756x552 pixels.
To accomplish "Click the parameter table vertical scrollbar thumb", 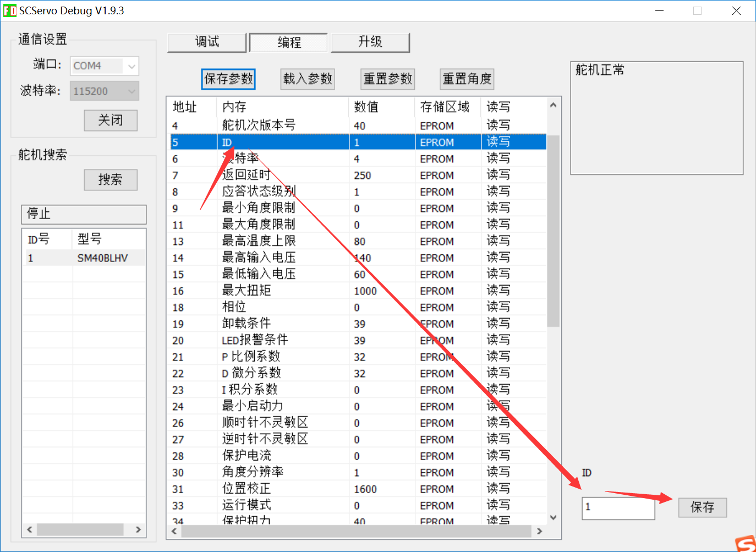I will [554, 231].
